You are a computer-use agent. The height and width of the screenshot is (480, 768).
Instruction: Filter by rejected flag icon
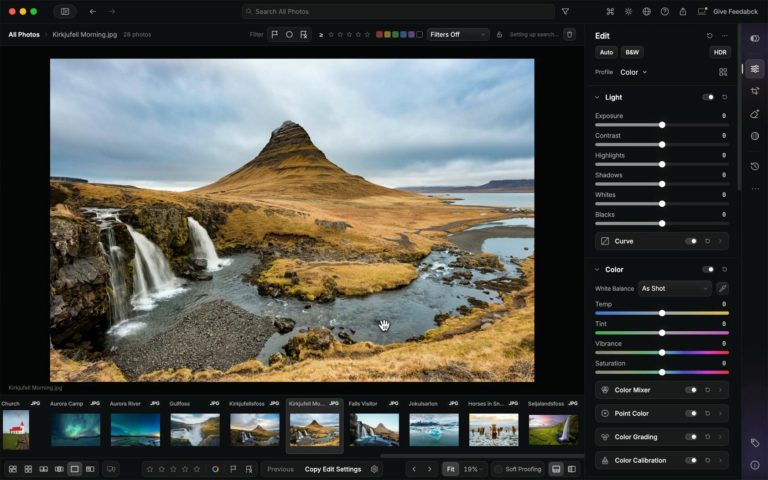(x=304, y=34)
